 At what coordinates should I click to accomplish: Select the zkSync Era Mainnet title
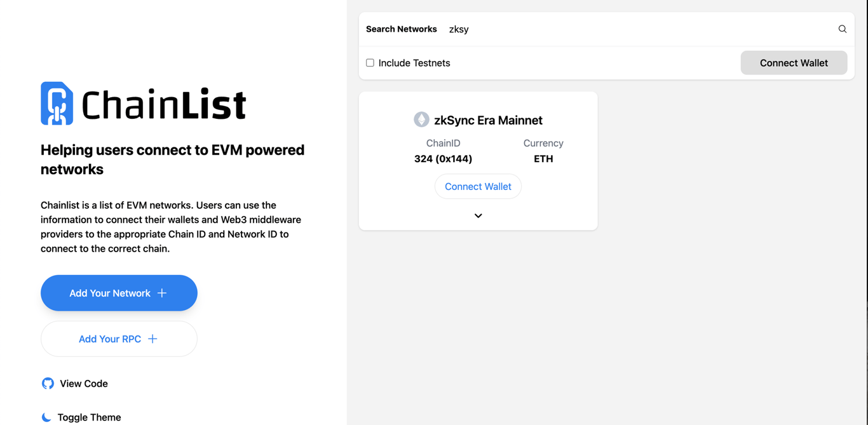(488, 120)
